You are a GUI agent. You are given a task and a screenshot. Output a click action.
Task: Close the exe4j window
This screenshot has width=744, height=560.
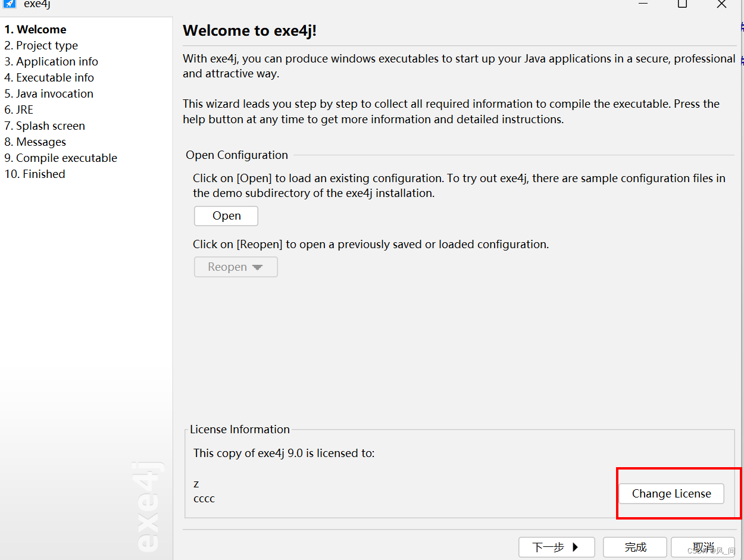(x=721, y=4)
